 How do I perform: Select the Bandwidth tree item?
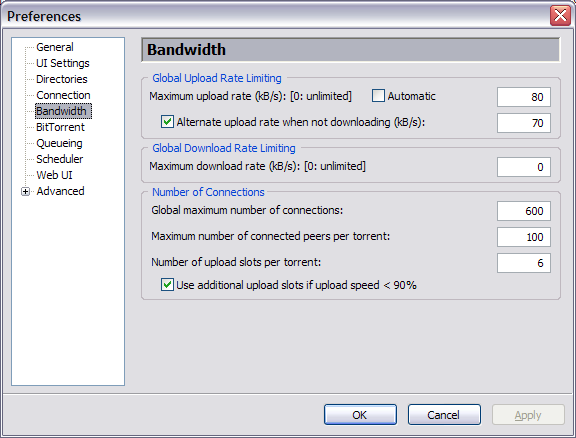point(63,111)
